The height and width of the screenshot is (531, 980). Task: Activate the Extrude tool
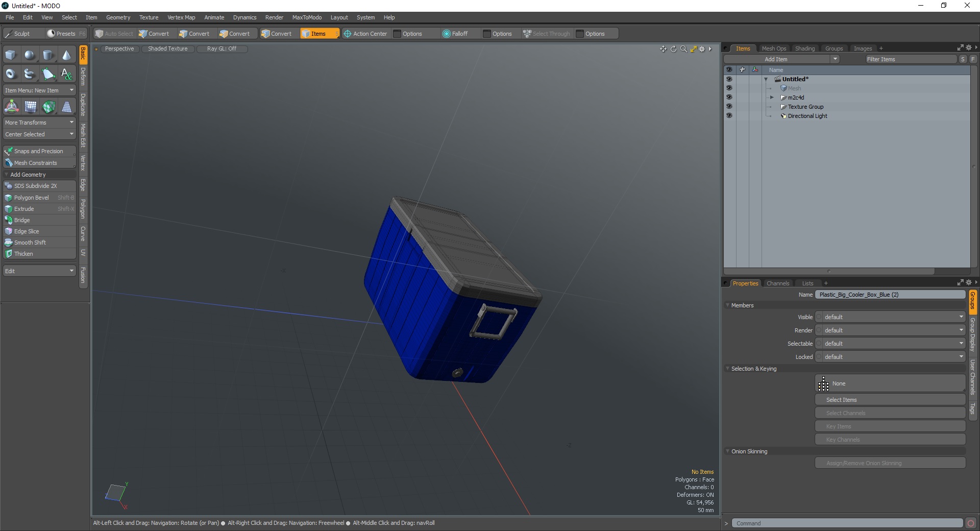click(x=39, y=209)
